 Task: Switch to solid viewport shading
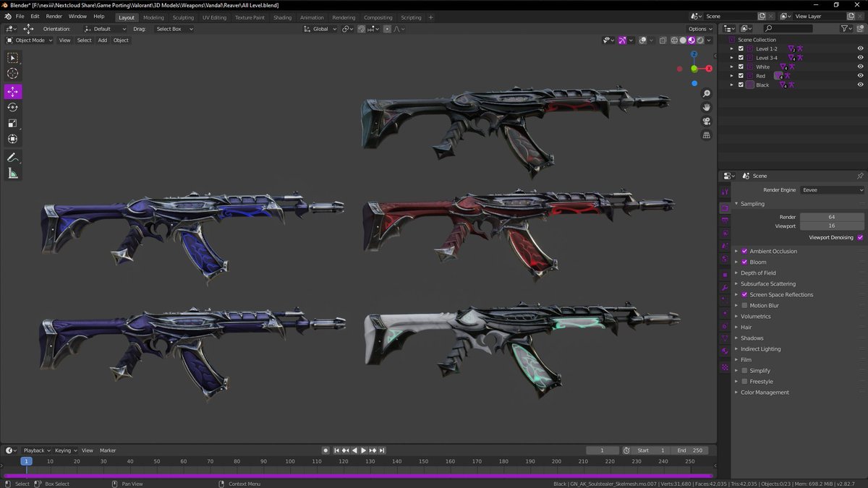pos(683,40)
